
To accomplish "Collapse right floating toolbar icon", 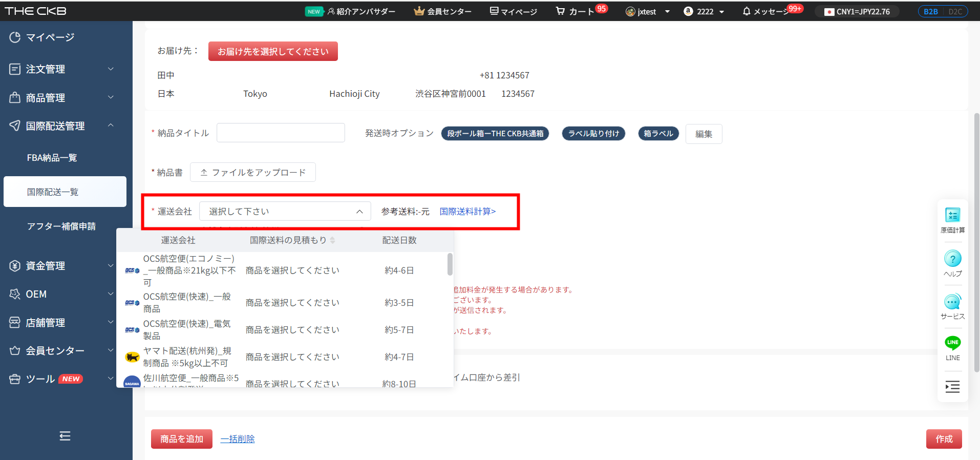I will pyautogui.click(x=952, y=387).
